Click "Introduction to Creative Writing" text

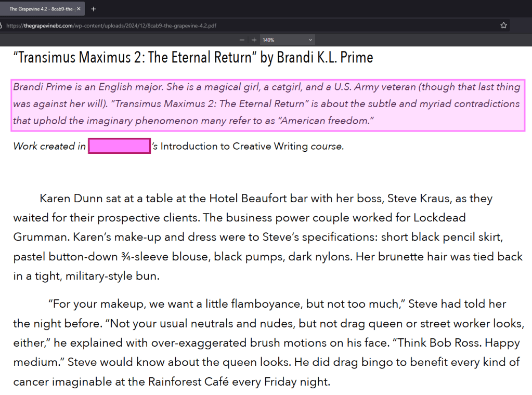tap(234, 147)
